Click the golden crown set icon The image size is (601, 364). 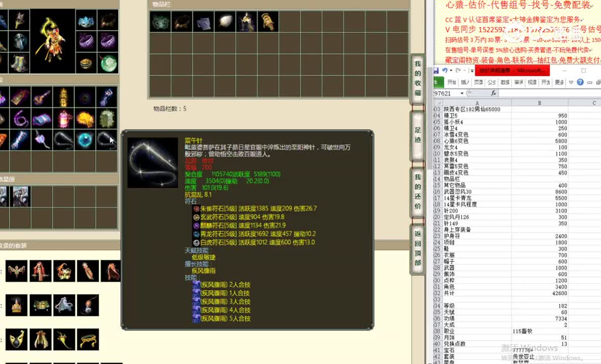pyautogui.click(x=17, y=305)
